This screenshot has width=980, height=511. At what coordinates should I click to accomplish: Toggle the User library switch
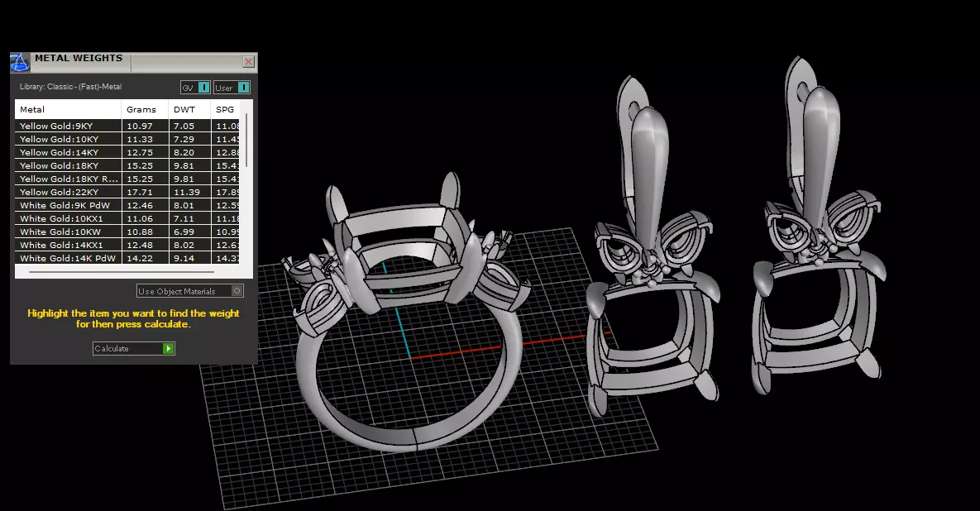232,88
